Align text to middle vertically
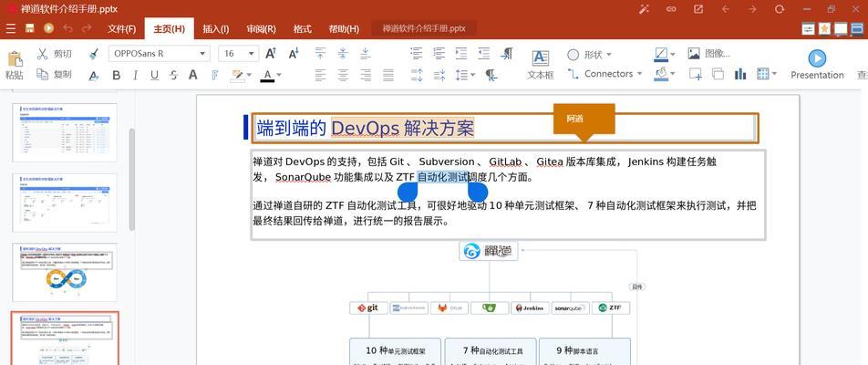 (343, 53)
